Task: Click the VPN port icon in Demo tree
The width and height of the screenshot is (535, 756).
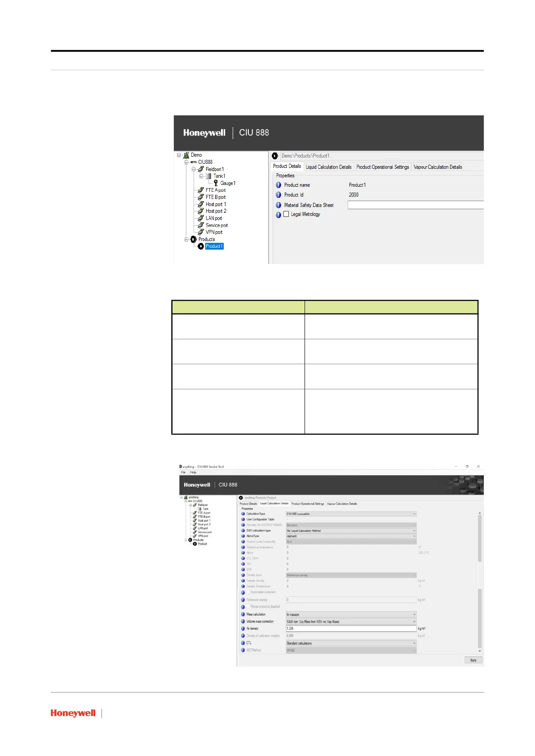Action: coord(201,232)
